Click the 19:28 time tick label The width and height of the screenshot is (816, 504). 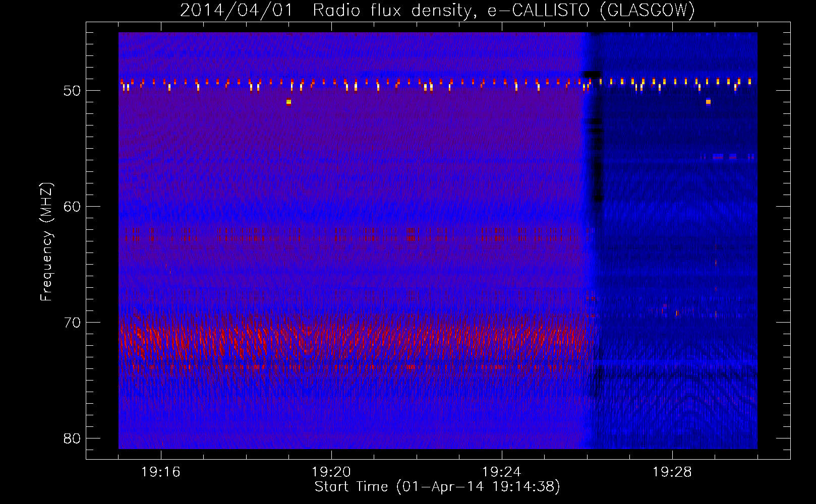pos(672,472)
